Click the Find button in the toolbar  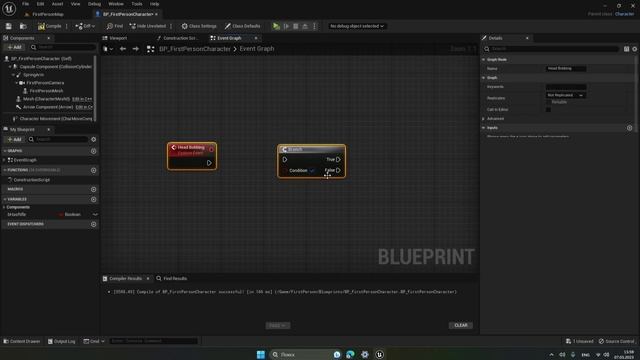pos(115,26)
